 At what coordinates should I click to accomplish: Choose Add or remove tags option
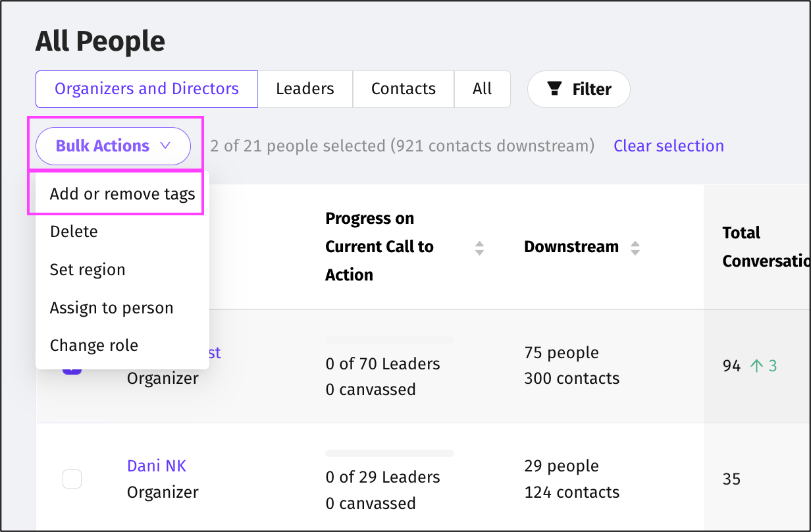point(122,194)
